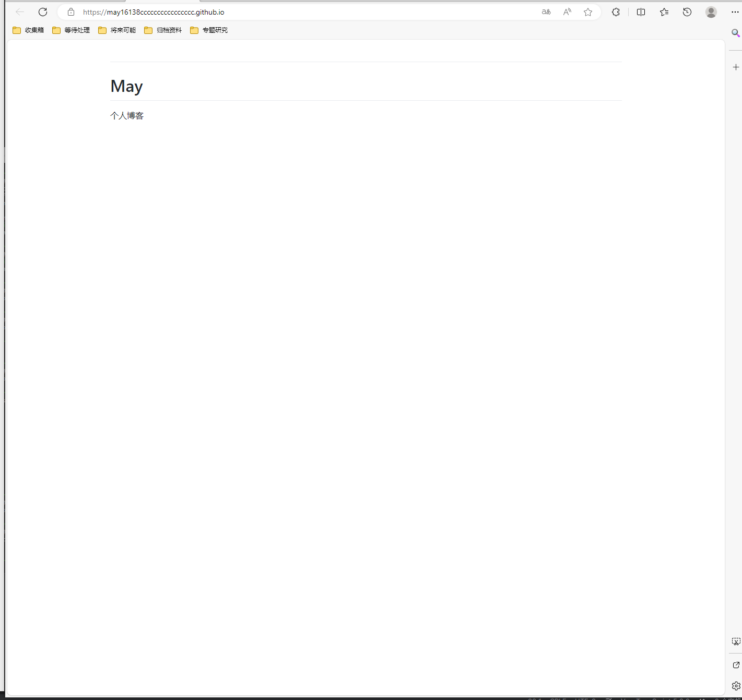Open the favorites list panel
Screen dimensions: 742x700
pos(664,12)
